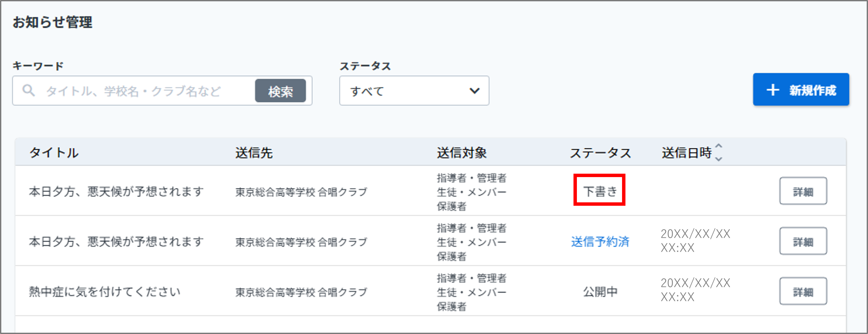Open the ステータス dropdown showing すべて
This screenshot has width=868, height=334.
click(414, 91)
